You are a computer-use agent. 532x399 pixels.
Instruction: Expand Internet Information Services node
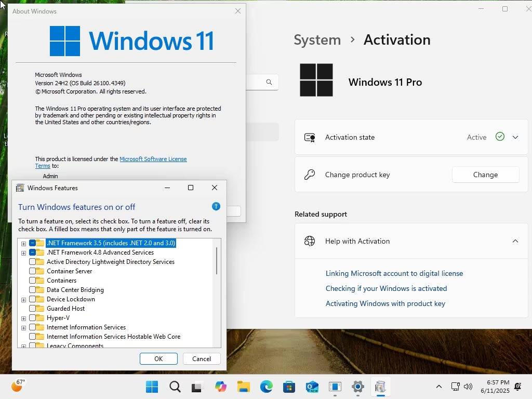23,328
